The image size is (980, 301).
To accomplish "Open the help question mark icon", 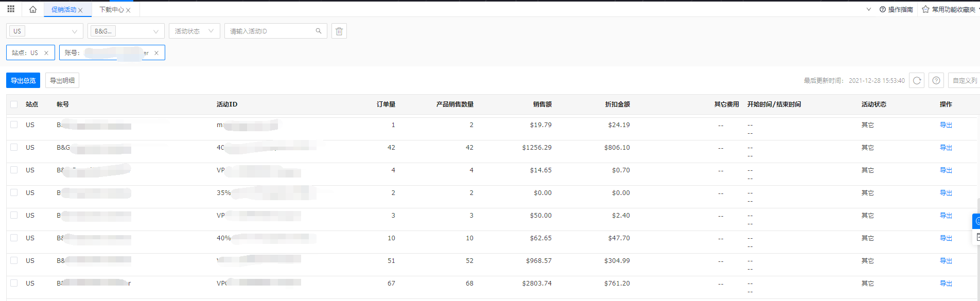I will (936, 80).
